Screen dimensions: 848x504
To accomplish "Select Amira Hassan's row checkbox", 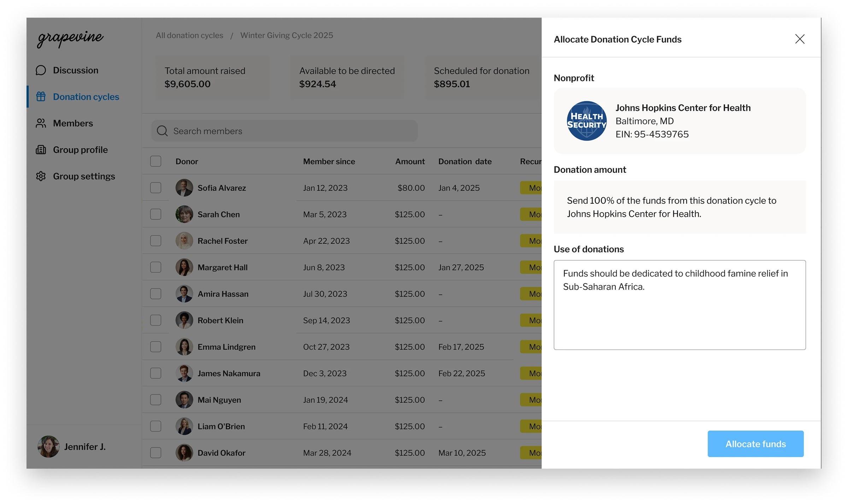I will [x=155, y=293].
